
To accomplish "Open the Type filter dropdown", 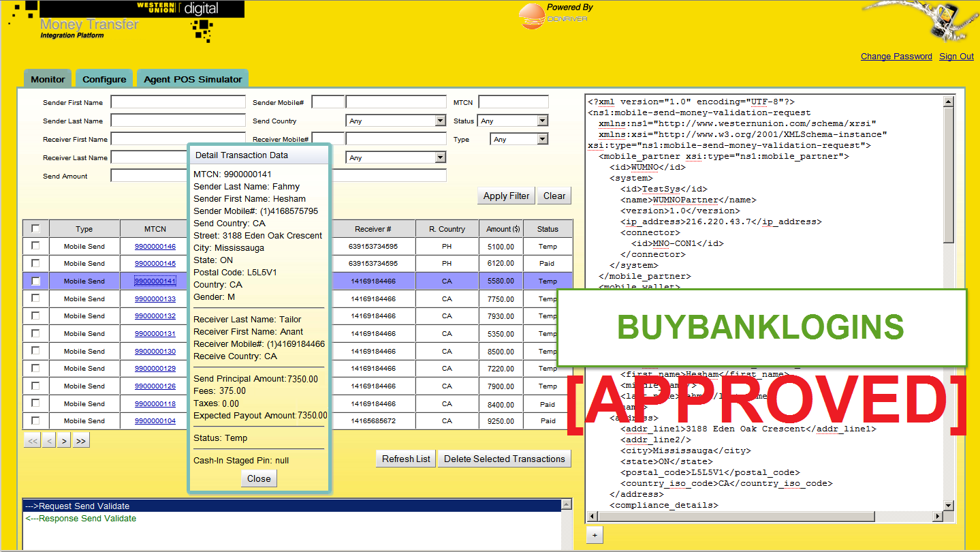I will [x=519, y=139].
